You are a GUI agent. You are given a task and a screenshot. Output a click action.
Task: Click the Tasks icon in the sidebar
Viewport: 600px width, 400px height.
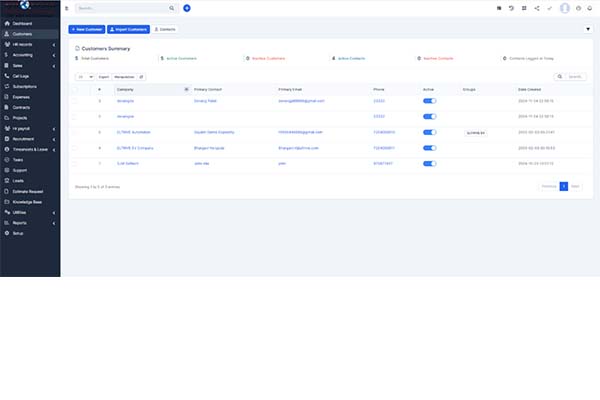[7, 160]
